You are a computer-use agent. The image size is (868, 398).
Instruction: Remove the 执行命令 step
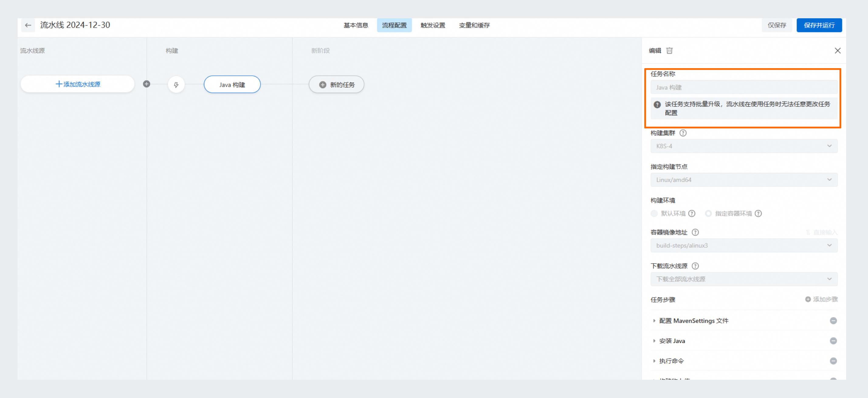click(x=833, y=361)
